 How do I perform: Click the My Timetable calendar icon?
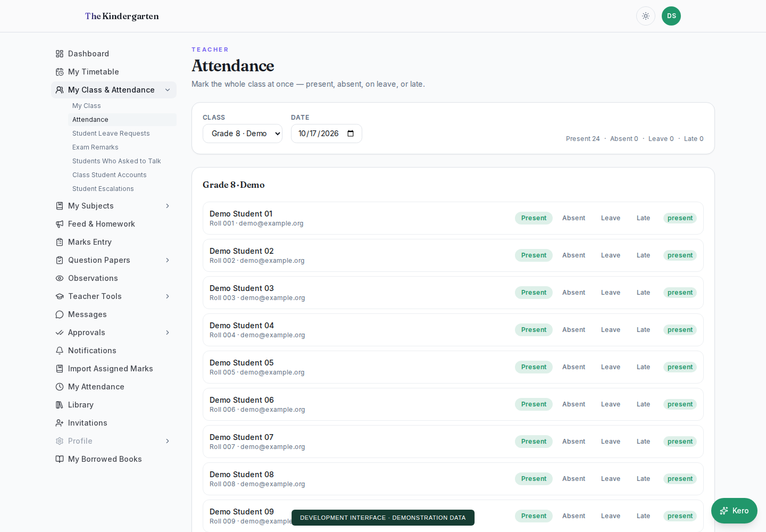click(60, 72)
